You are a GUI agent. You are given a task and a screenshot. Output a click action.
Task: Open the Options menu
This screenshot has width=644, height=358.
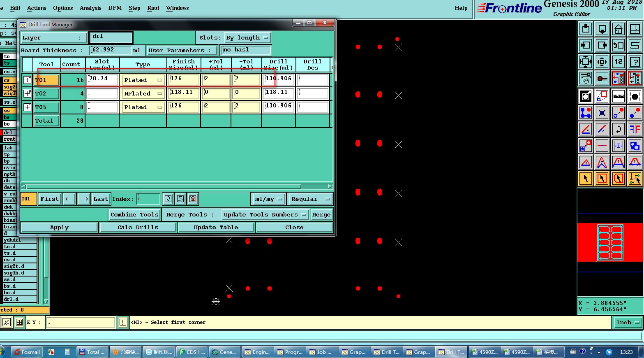click(x=63, y=8)
